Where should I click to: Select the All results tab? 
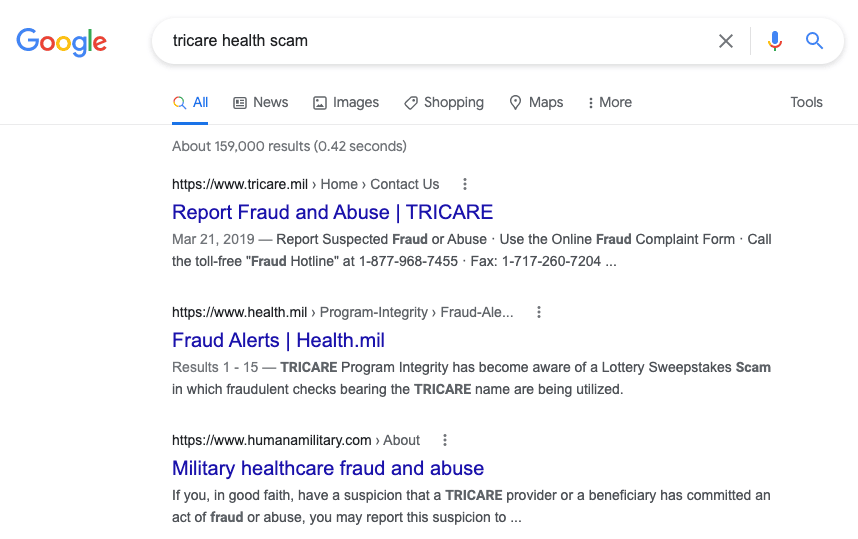tap(191, 102)
